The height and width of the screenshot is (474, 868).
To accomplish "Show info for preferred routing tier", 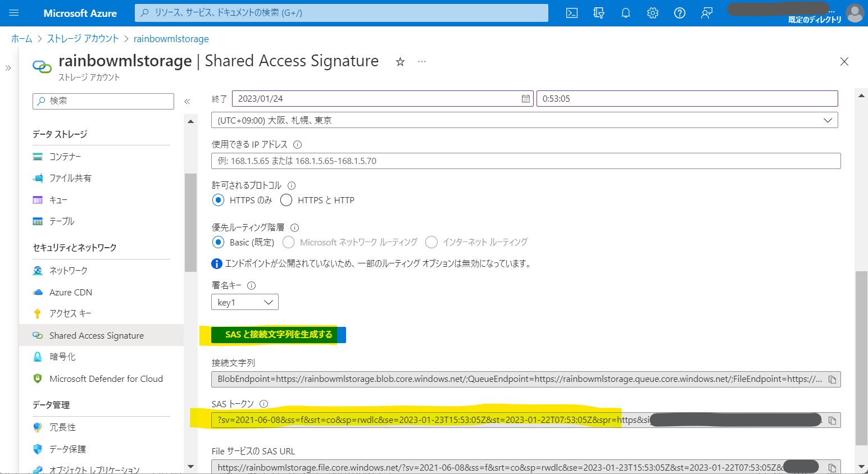I will point(294,227).
